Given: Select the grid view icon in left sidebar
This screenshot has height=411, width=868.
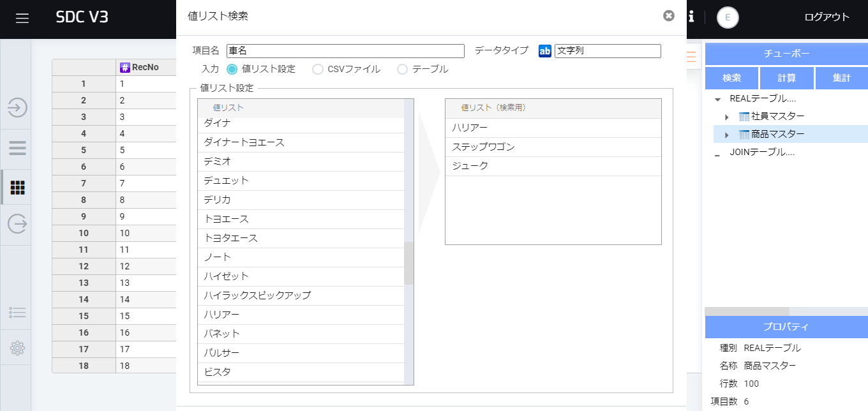Looking at the screenshot, I should coord(17,187).
